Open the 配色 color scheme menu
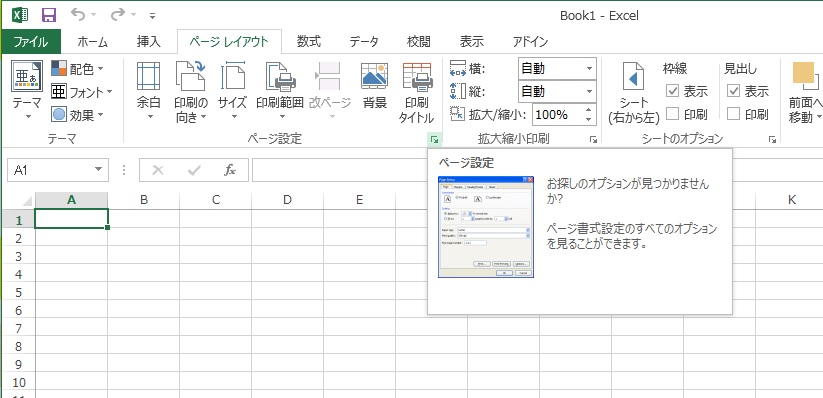 coord(78,69)
